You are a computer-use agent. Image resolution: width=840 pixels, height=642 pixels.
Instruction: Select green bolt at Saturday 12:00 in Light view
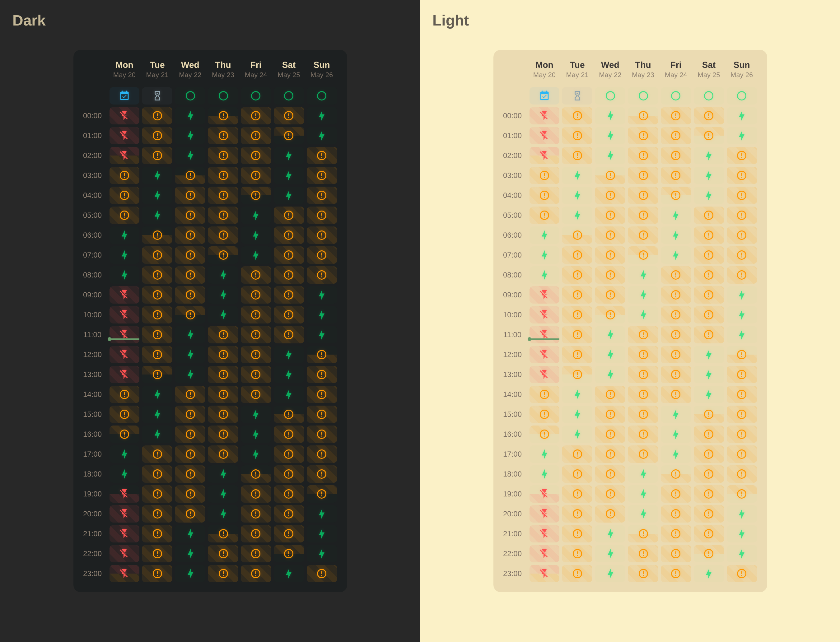709,355
